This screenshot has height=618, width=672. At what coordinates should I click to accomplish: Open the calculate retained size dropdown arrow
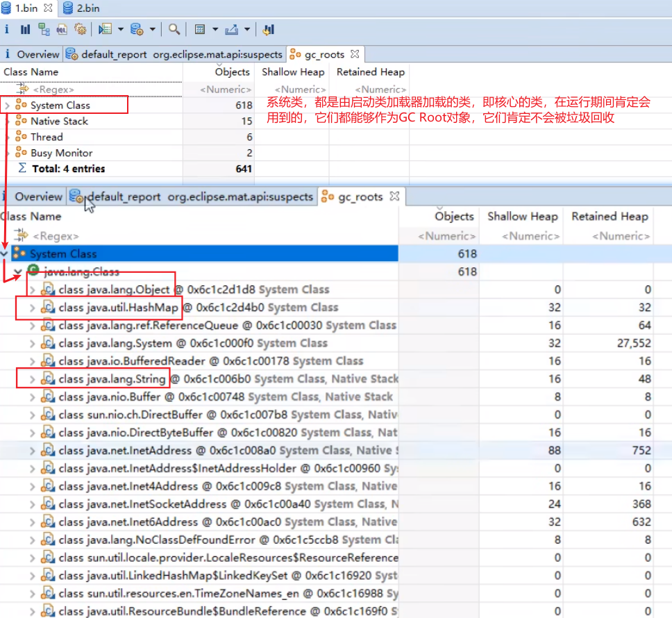coord(215,29)
